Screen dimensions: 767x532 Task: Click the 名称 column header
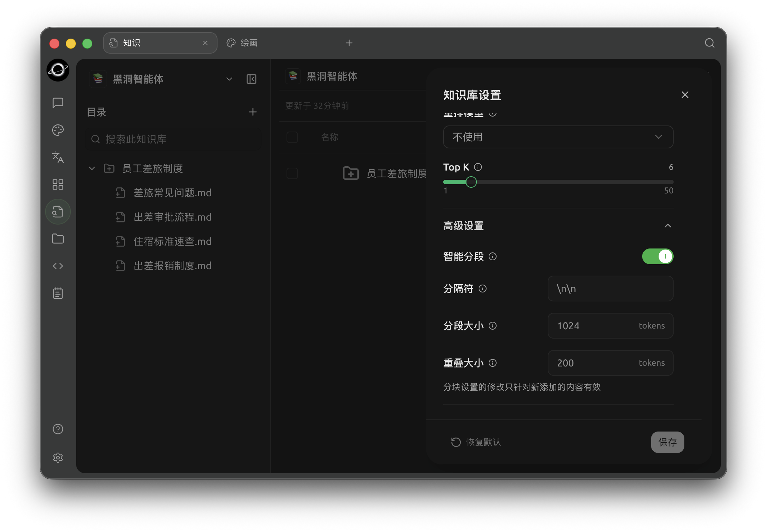pos(329,137)
